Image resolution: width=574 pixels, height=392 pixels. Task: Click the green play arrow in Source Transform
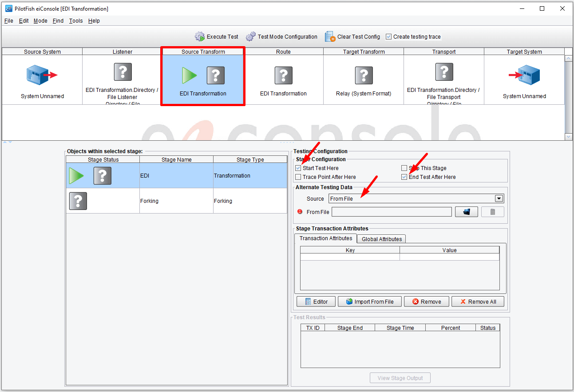[x=190, y=75]
